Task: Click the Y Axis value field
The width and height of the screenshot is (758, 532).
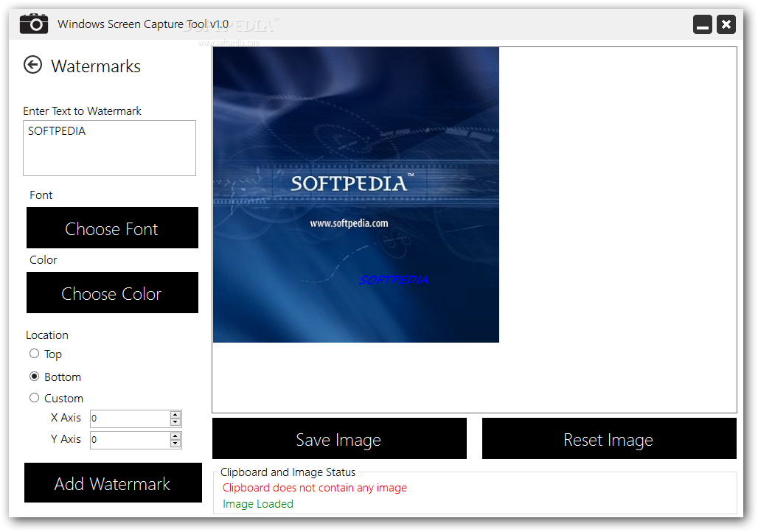Action: click(130, 440)
